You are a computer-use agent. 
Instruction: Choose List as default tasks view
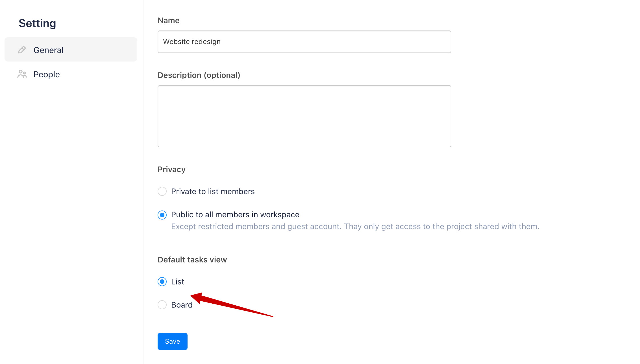coord(162,282)
